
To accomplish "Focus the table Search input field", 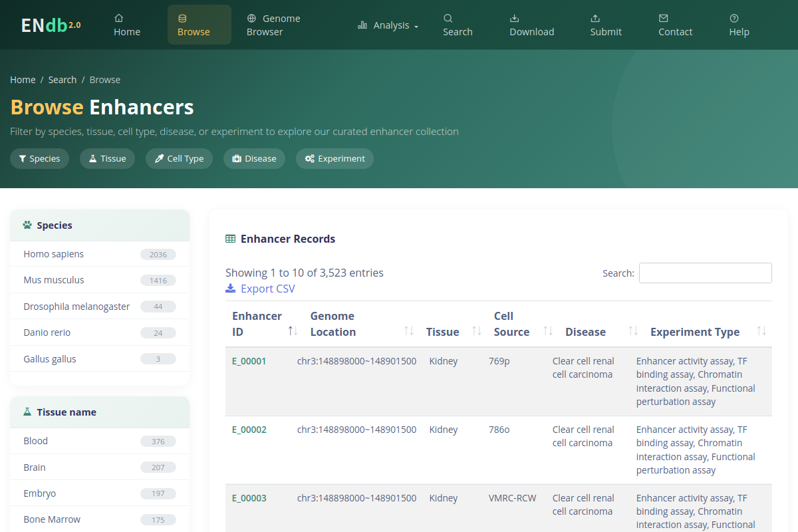I will pyautogui.click(x=706, y=273).
